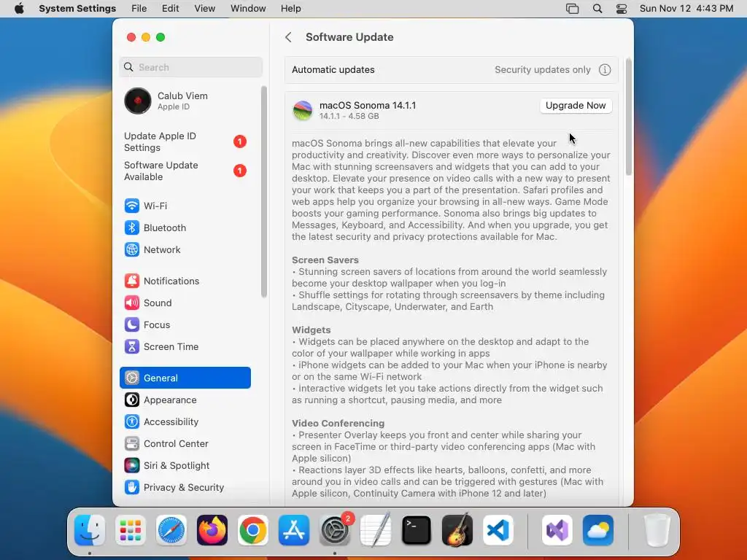Click Update Apple ID Settings
The height and width of the screenshot is (560, 747).
[x=185, y=142]
